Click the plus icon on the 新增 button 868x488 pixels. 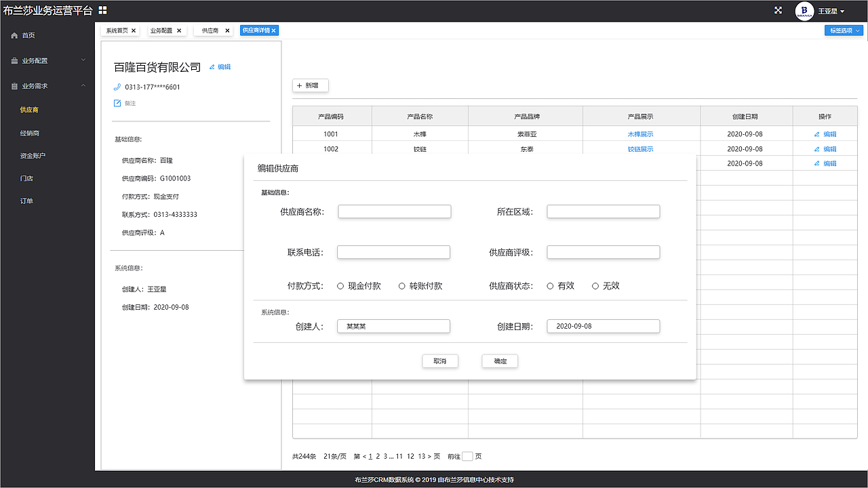300,85
